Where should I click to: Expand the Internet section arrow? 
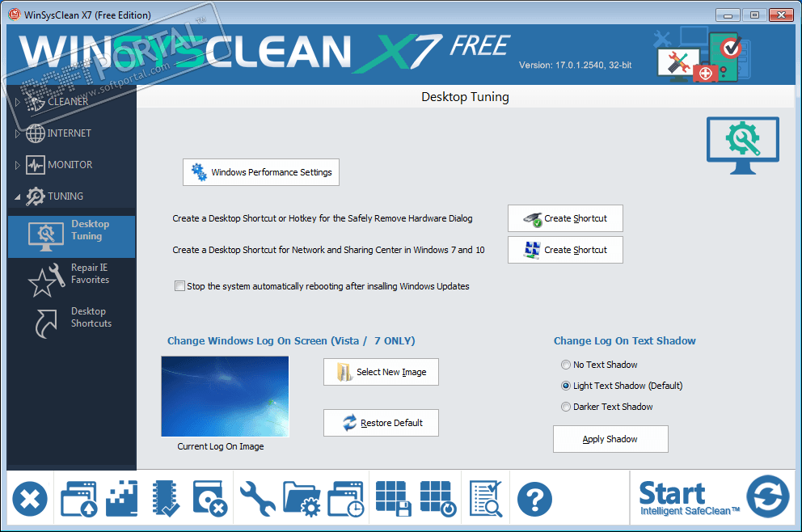coord(18,133)
